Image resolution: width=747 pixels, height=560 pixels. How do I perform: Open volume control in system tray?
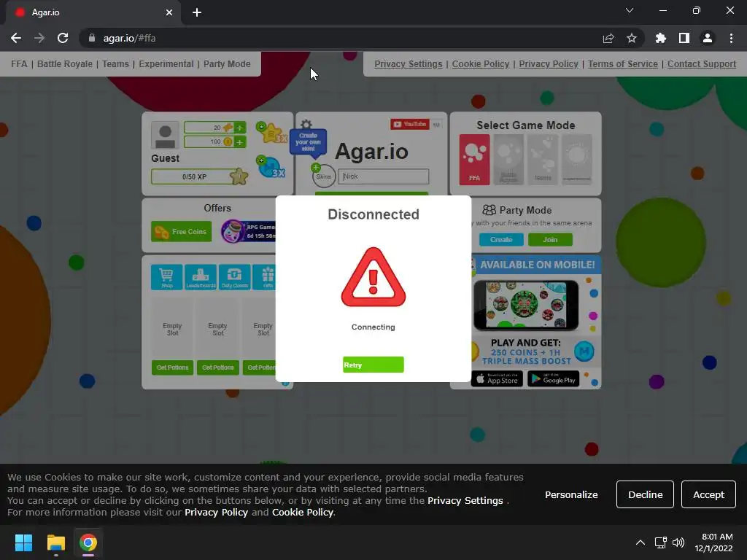click(x=678, y=542)
